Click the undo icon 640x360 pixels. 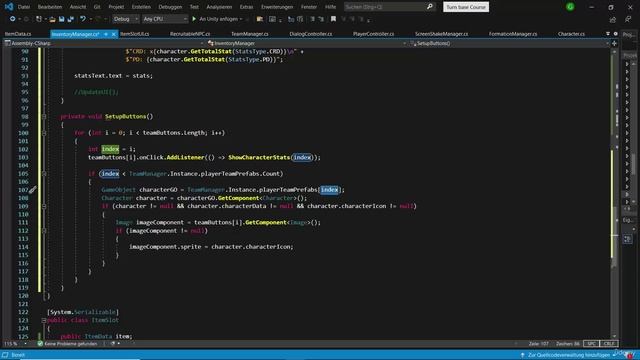coord(83,19)
